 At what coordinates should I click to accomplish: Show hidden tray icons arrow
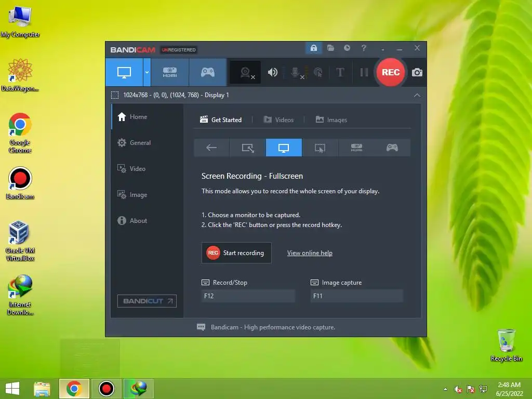[x=445, y=389]
